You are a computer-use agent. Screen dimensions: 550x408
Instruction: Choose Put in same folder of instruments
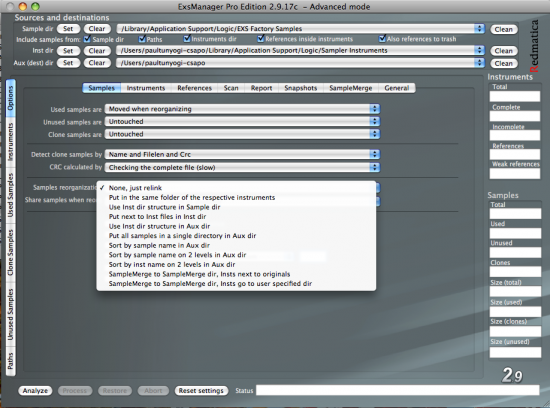236,198
